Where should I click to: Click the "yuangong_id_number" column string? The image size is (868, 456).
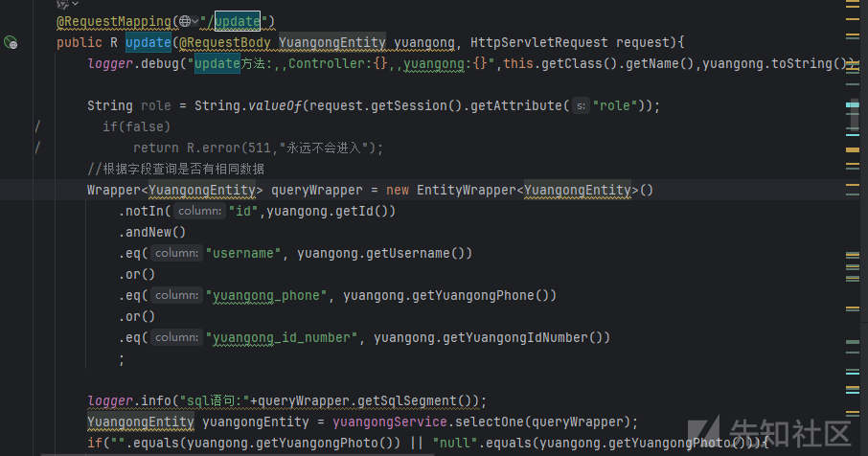point(282,337)
